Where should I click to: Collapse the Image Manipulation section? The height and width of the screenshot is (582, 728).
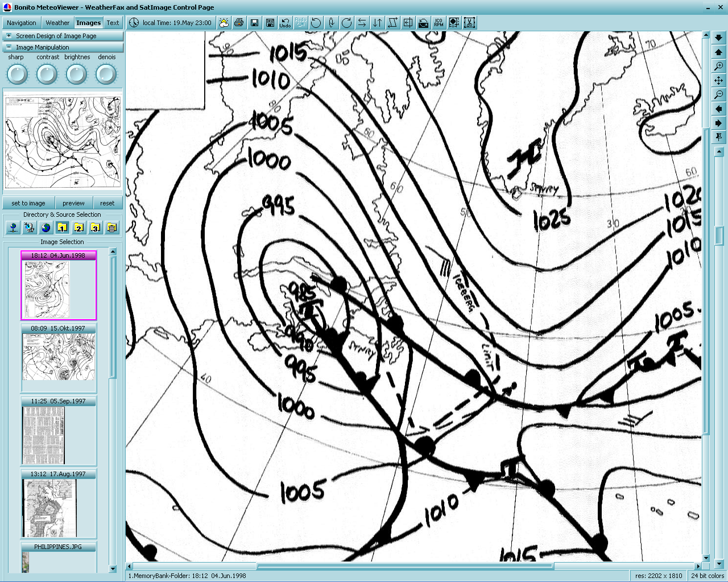click(x=9, y=47)
